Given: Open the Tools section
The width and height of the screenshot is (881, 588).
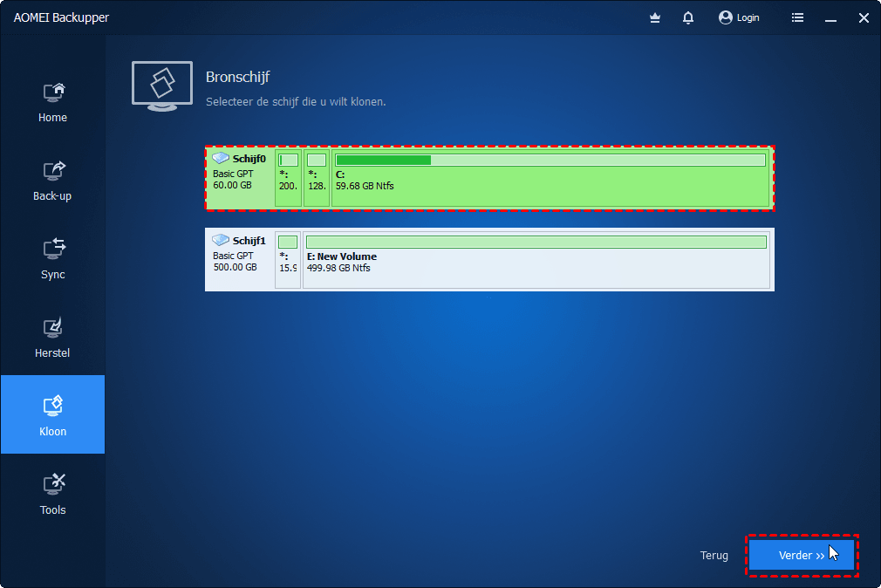Looking at the screenshot, I should coord(53,494).
